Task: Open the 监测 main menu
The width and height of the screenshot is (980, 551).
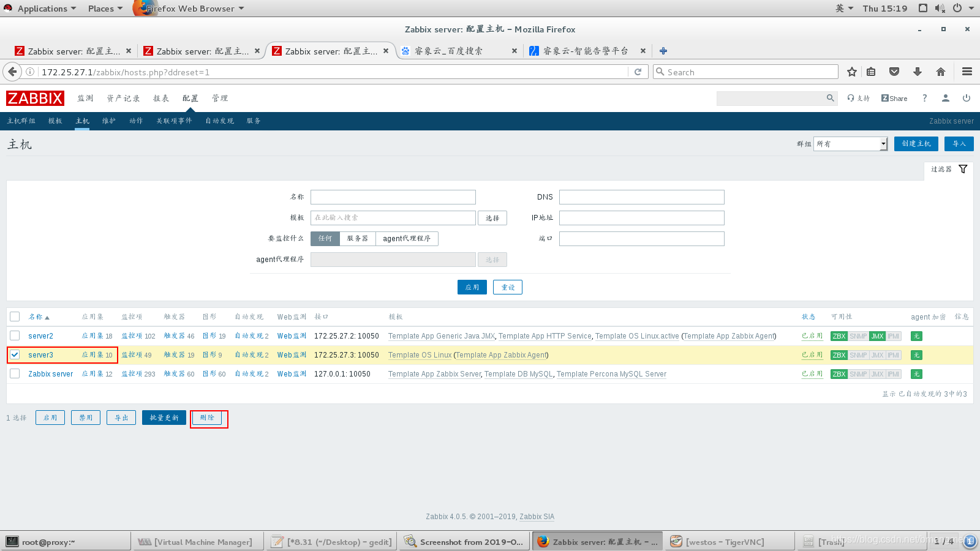Action: coord(85,98)
